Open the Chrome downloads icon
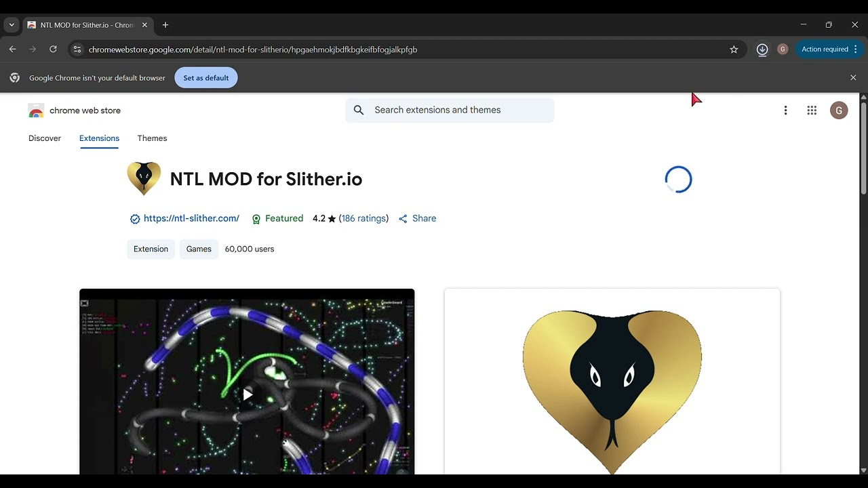Image resolution: width=868 pixels, height=488 pixels. click(x=762, y=49)
